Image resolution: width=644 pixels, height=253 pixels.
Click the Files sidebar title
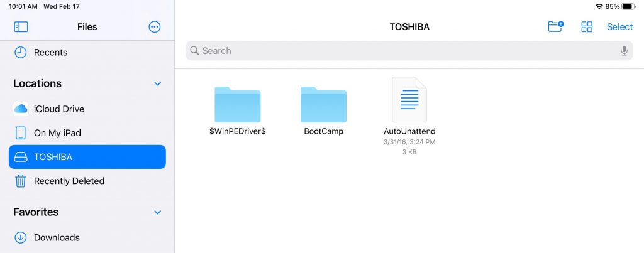coord(87,26)
